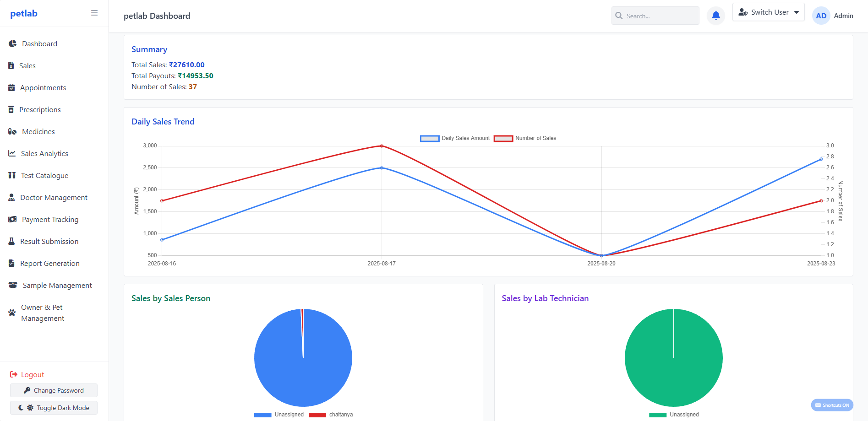This screenshot has width=868, height=421.
Task: Open the Switch User dropdown
Action: 768,12
